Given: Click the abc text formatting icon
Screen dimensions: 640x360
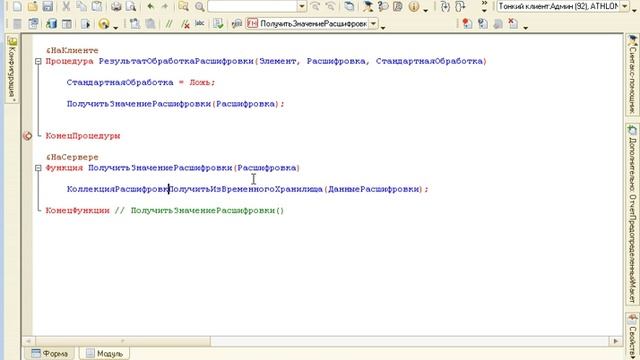Looking at the screenshot, I should pyautogui.click(x=200, y=24).
